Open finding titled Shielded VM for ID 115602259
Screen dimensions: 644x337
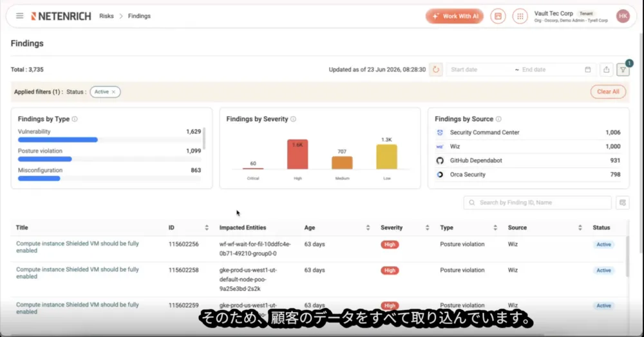click(77, 308)
